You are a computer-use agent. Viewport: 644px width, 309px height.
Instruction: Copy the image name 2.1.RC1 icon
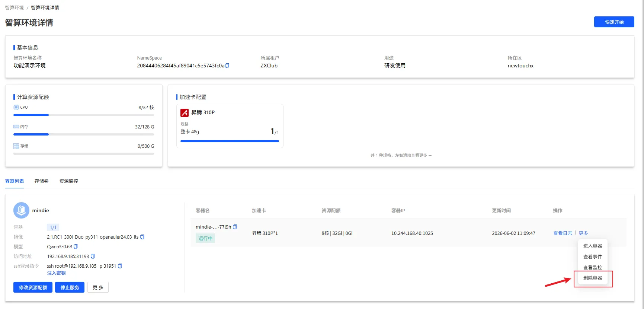point(142,237)
